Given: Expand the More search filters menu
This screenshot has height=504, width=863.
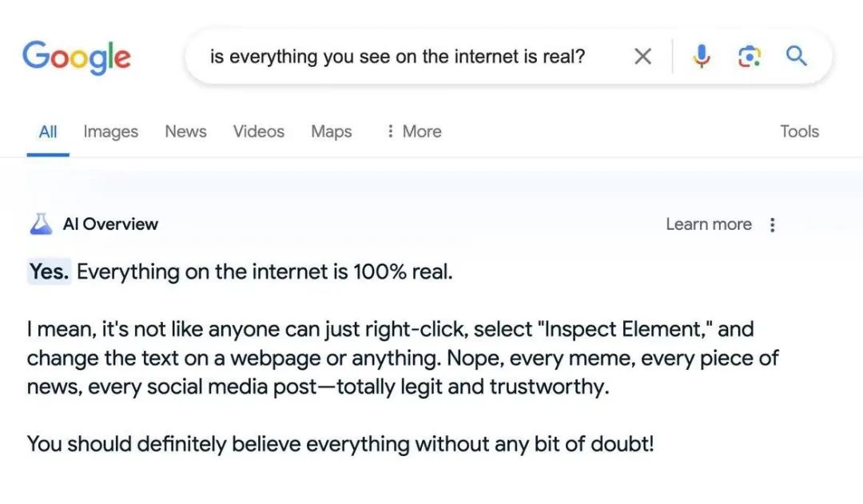Looking at the screenshot, I should click(414, 132).
